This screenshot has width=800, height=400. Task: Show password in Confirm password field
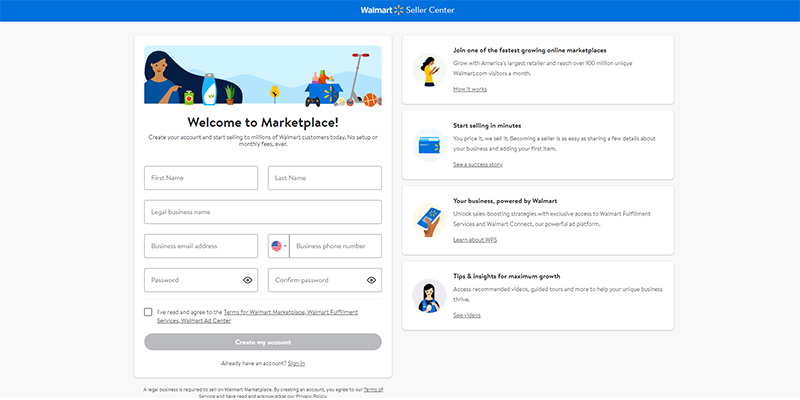(x=371, y=280)
